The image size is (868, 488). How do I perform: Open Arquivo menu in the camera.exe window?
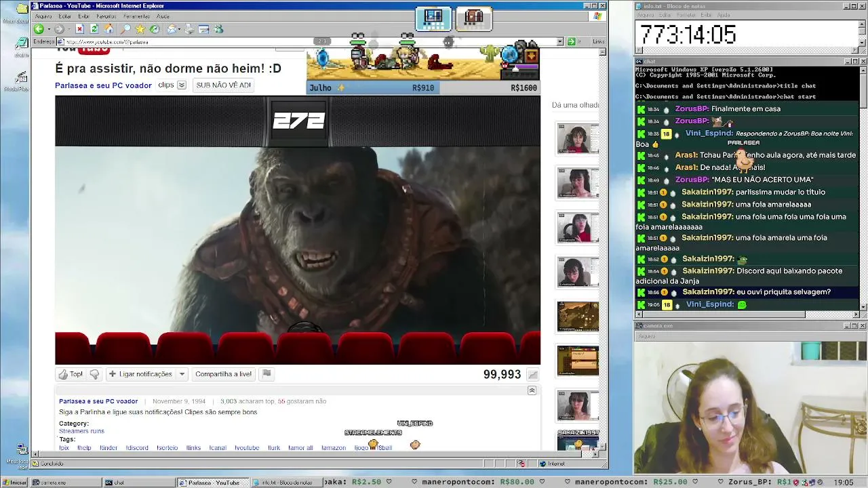click(x=646, y=336)
